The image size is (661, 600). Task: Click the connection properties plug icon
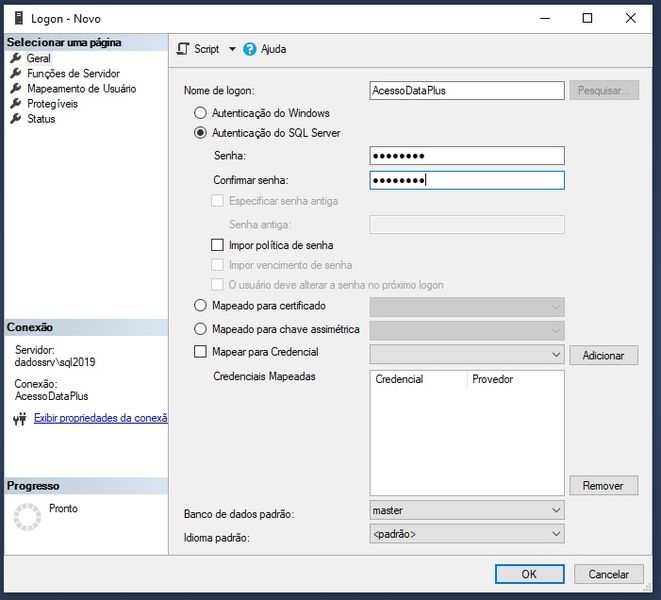point(20,418)
